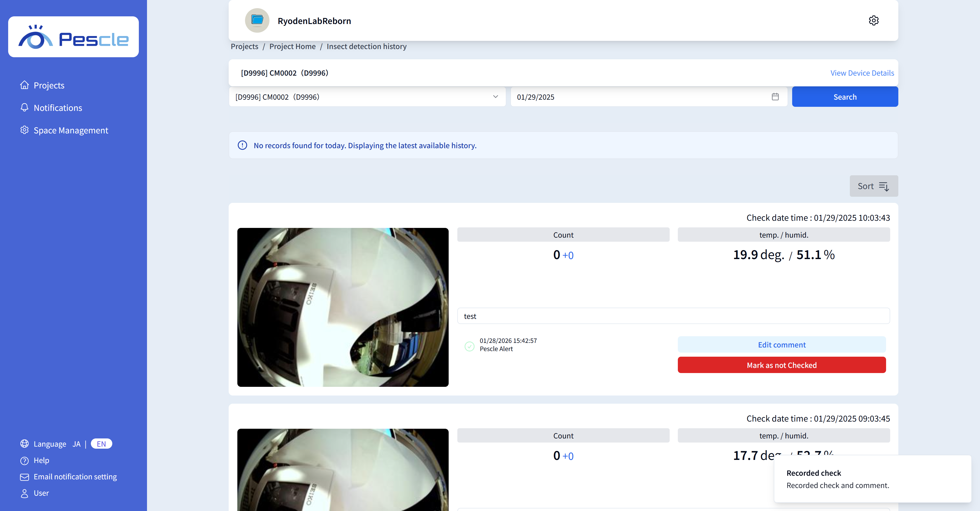Screen dimensions: 980x511
Task: Open Help from the sidebar
Action: tap(41, 460)
